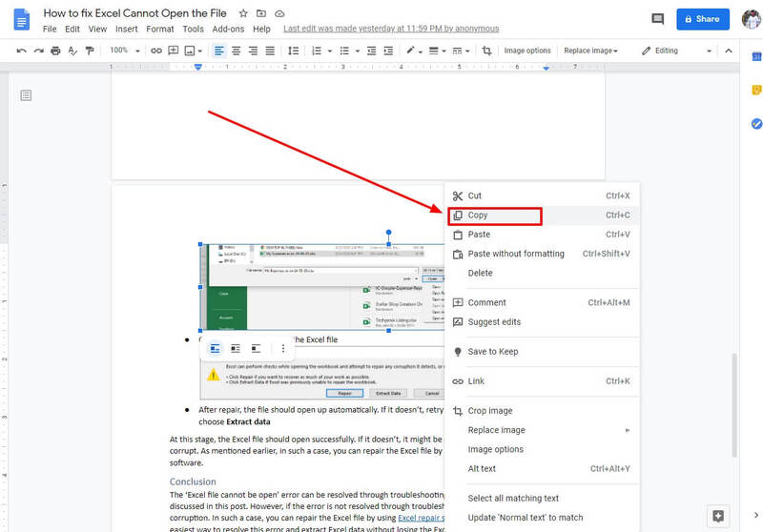Open the account profile picture
763x532 pixels.
pyautogui.click(x=751, y=19)
